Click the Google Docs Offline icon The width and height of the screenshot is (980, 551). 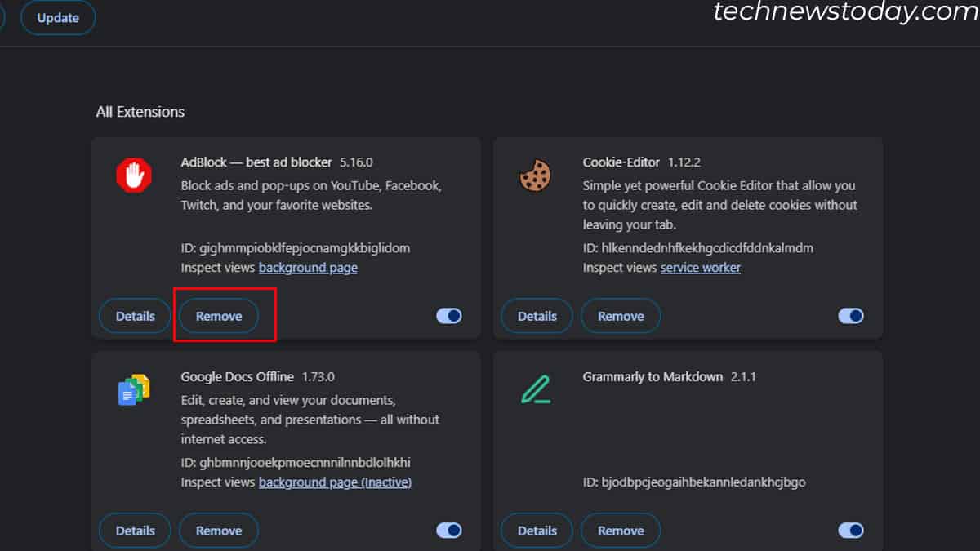(x=133, y=389)
